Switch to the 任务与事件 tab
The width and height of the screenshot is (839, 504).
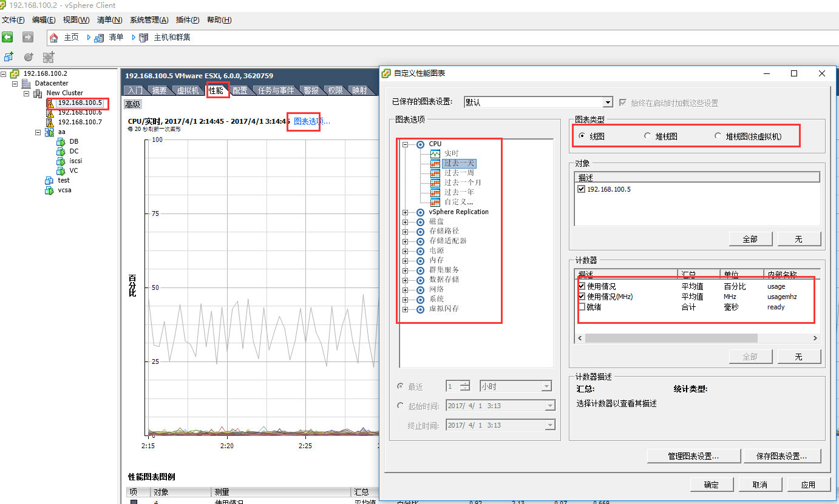point(276,90)
